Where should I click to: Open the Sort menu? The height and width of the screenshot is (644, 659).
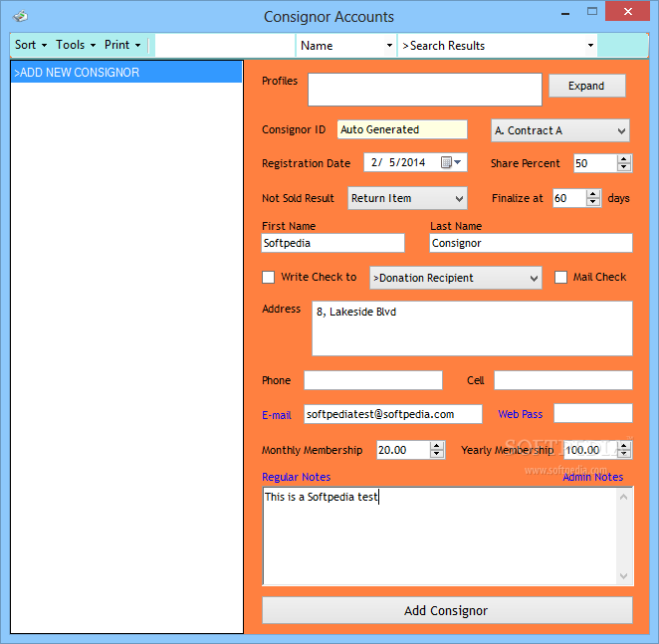pos(31,45)
